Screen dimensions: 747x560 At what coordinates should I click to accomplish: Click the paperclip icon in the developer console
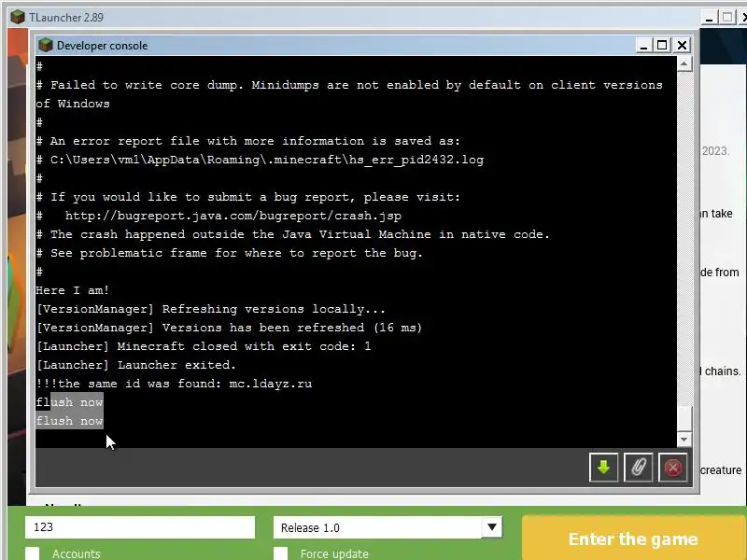tap(639, 468)
